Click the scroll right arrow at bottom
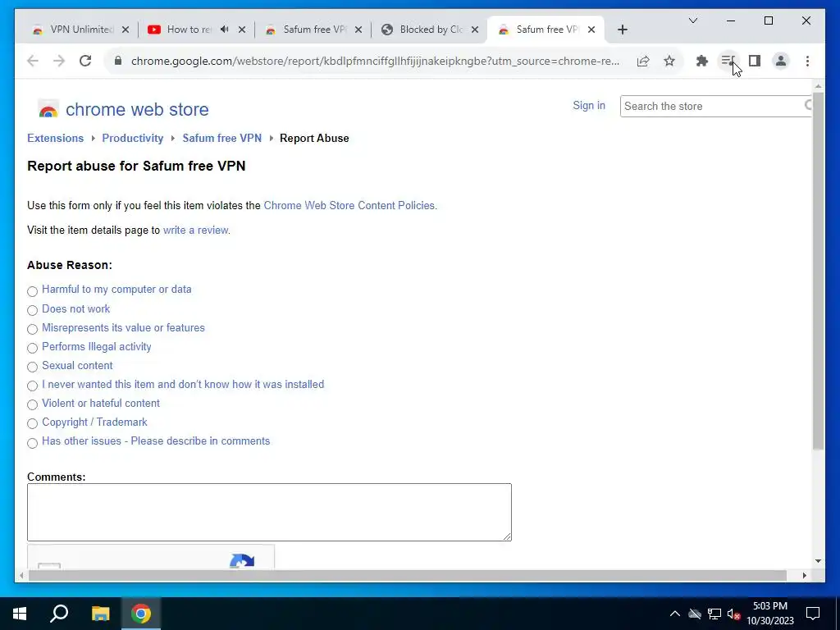The height and width of the screenshot is (630, 840). [x=804, y=576]
